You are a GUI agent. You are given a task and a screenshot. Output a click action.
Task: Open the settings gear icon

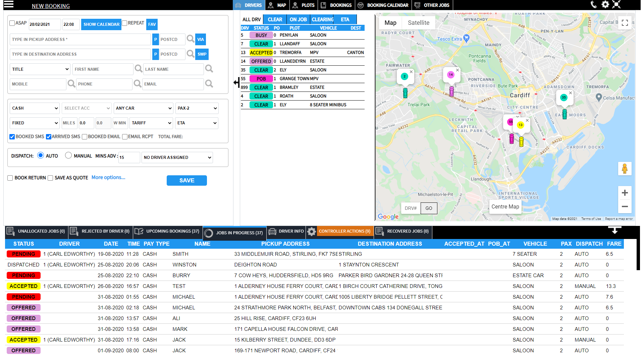pos(605,5)
